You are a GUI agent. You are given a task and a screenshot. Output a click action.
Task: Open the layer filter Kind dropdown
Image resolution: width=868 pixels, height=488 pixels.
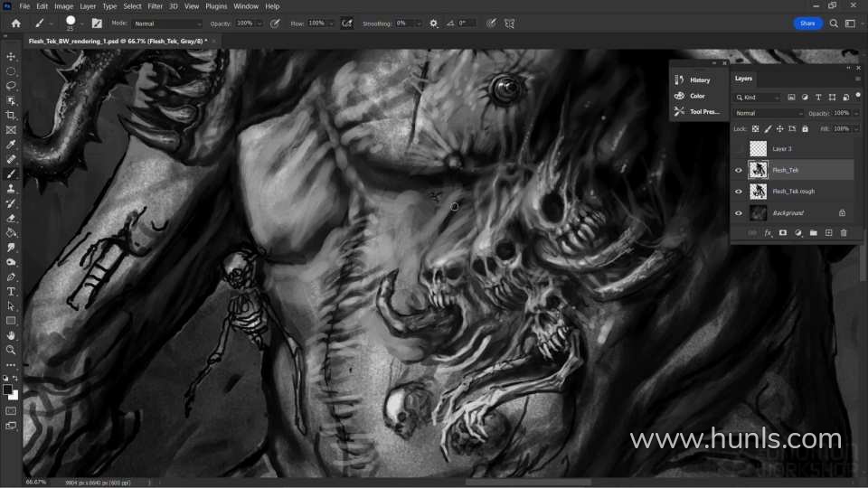point(758,98)
